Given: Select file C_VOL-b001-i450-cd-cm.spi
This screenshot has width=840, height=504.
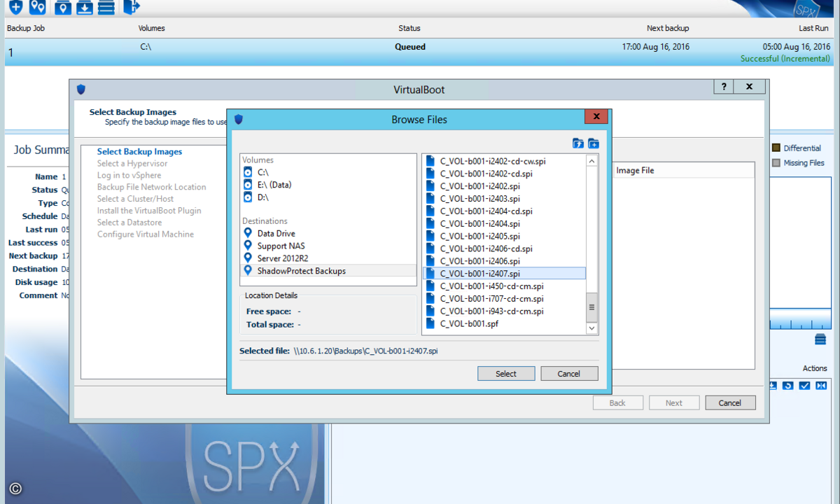Looking at the screenshot, I should click(484, 286).
